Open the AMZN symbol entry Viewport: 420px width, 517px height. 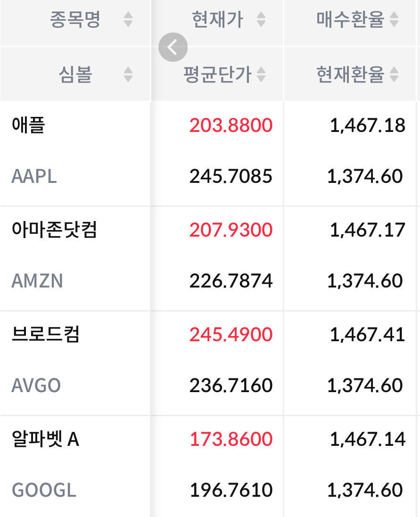click(x=37, y=281)
